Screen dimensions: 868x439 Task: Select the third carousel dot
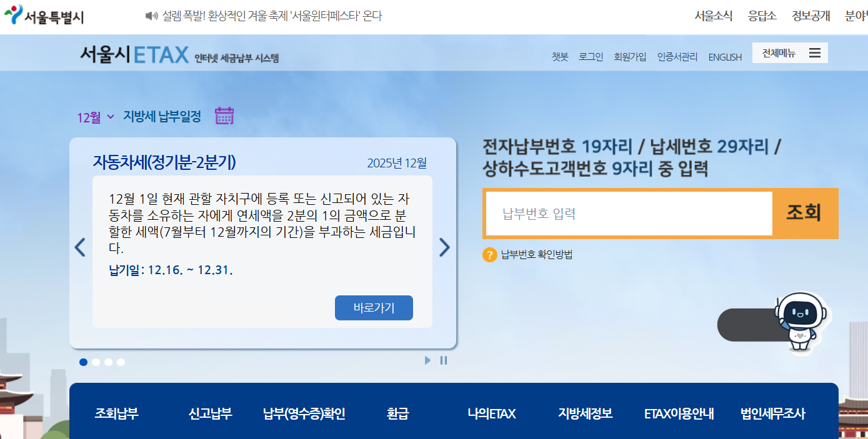(108, 362)
